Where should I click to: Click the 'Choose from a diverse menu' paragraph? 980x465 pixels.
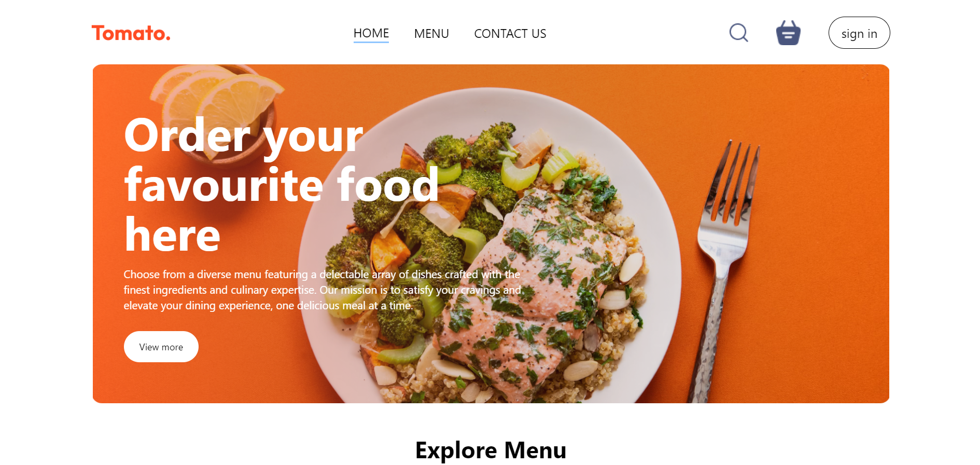323,290
